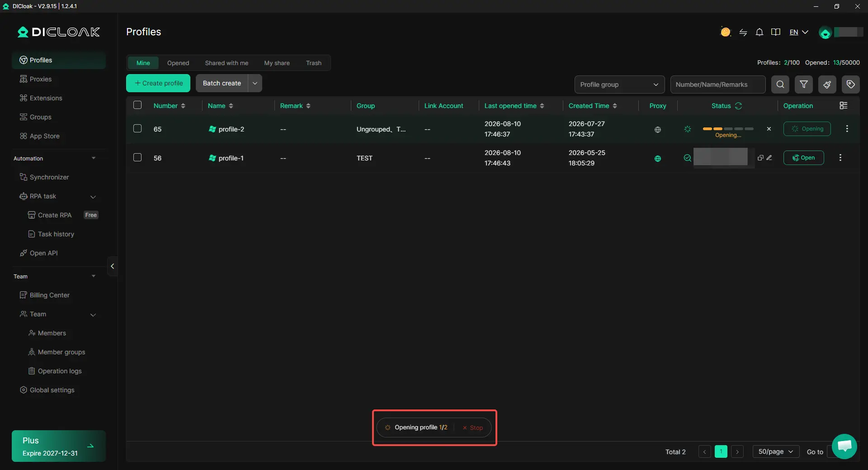The height and width of the screenshot is (470, 868).
Task: Click the Plus plan expiry banner
Action: pos(59,446)
